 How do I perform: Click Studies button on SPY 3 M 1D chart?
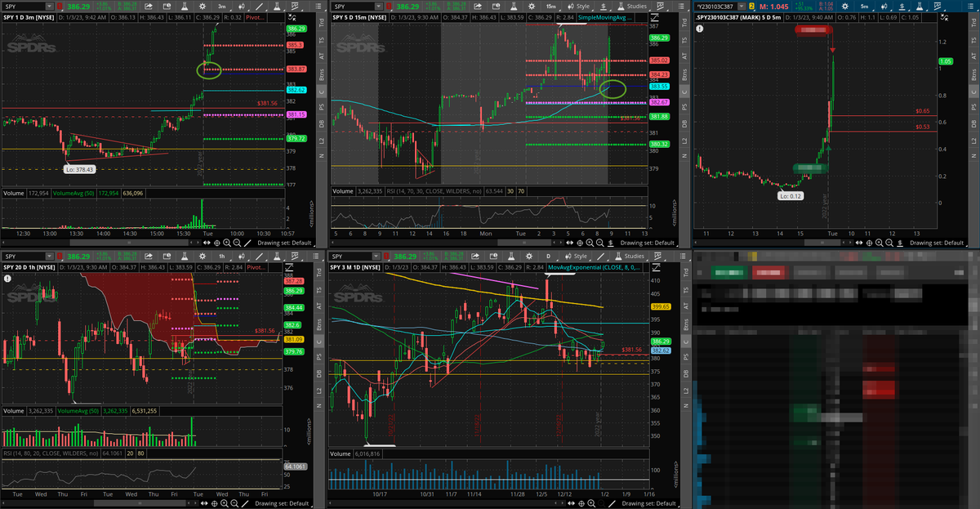[631, 256]
